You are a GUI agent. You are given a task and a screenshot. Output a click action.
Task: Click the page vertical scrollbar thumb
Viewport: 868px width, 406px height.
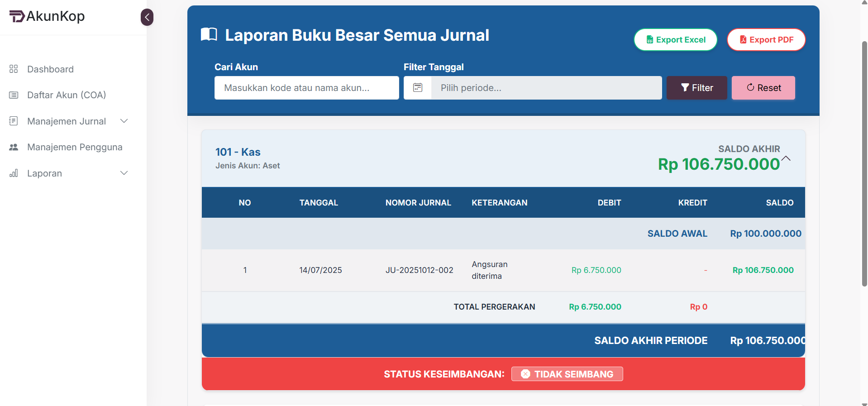pos(864,164)
